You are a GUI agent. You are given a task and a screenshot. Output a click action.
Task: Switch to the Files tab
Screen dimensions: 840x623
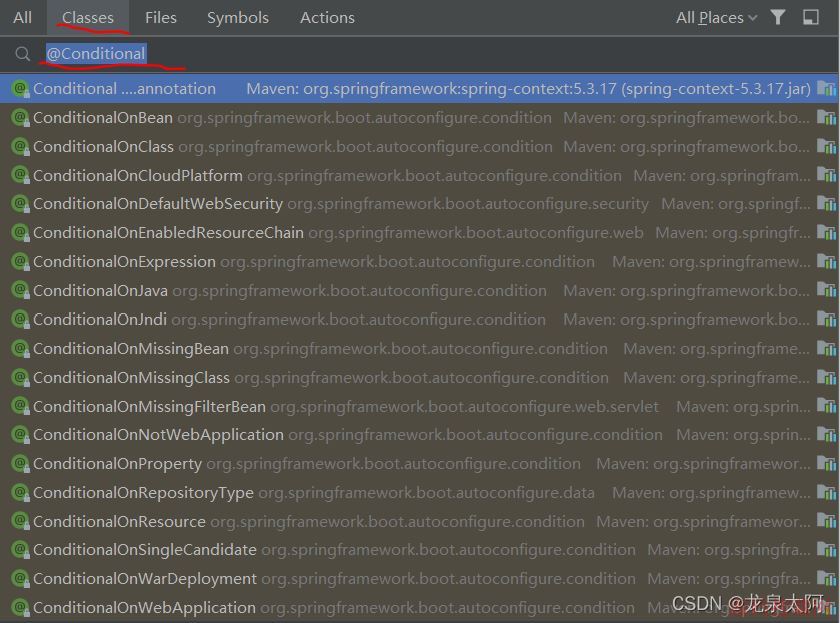coord(160,17)
